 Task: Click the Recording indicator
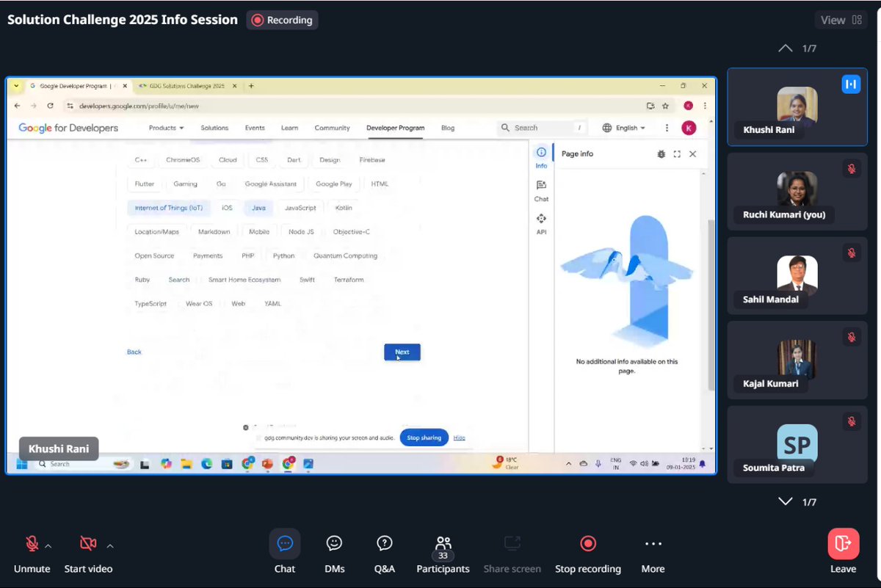click(282, 20)
